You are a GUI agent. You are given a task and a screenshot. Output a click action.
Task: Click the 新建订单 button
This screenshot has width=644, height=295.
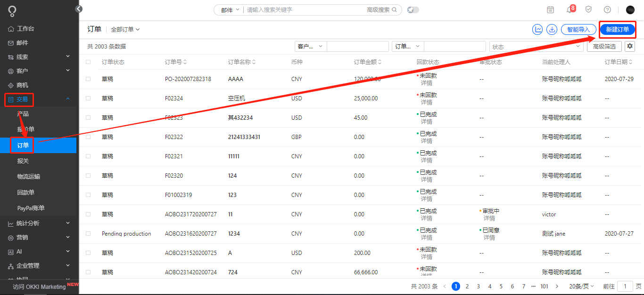617,29
